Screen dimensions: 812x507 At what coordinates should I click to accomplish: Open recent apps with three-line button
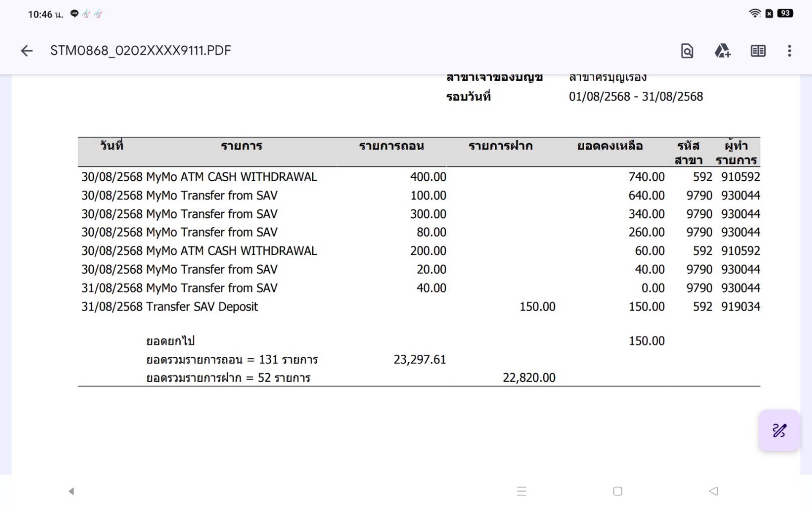click(521, 491)
